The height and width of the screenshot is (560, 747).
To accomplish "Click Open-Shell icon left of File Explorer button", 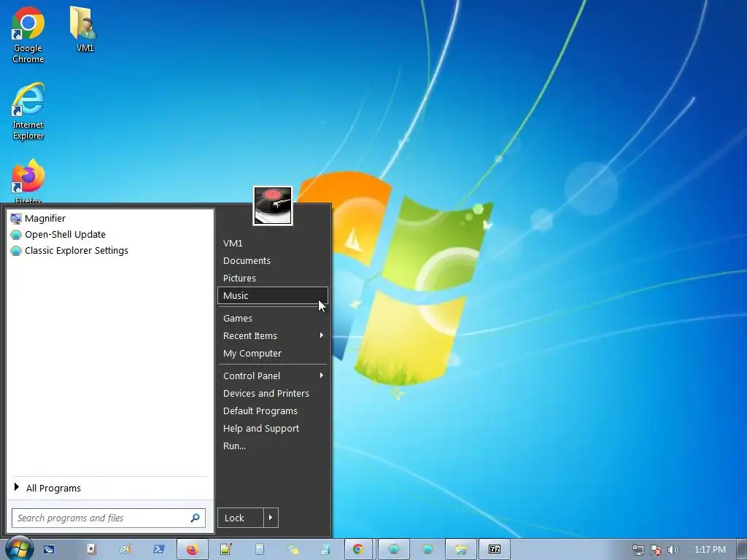I will coord(427,550).
